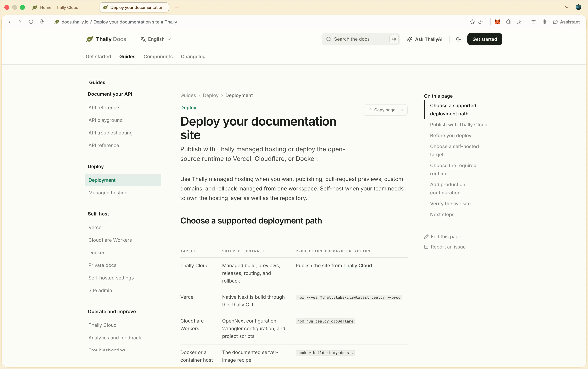The image size is (588, 369).
Task: Reload the page with the refresh icon
Action: click(x=31, y=22)
